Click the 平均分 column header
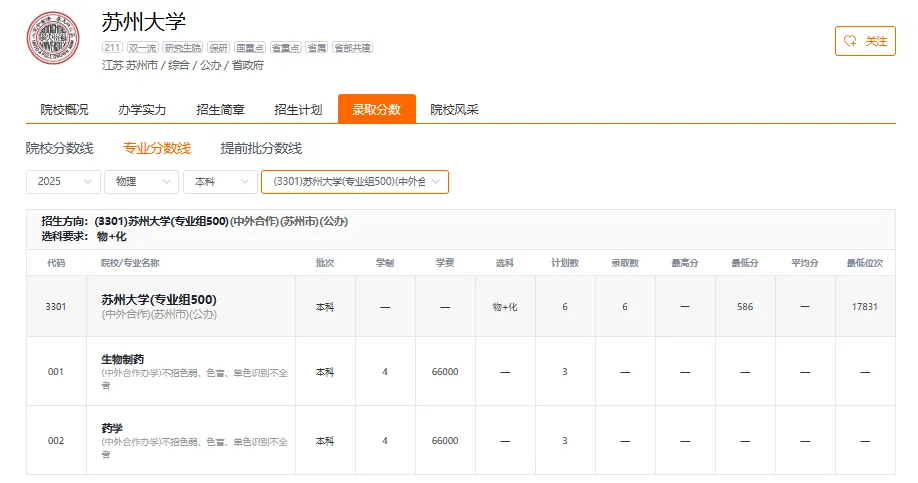The image size is (918, 483). (805, 263)
